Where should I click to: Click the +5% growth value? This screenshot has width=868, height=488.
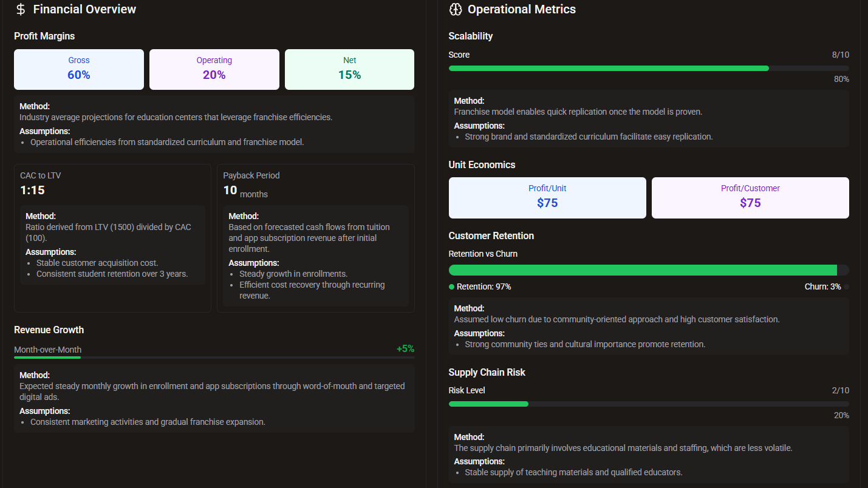point(406,348)
